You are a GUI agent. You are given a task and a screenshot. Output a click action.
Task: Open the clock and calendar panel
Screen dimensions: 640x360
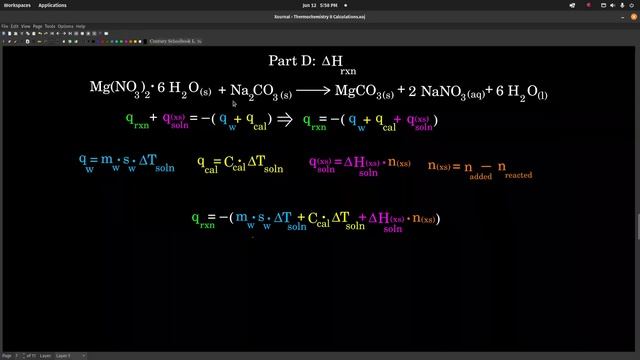coord(320,5)
